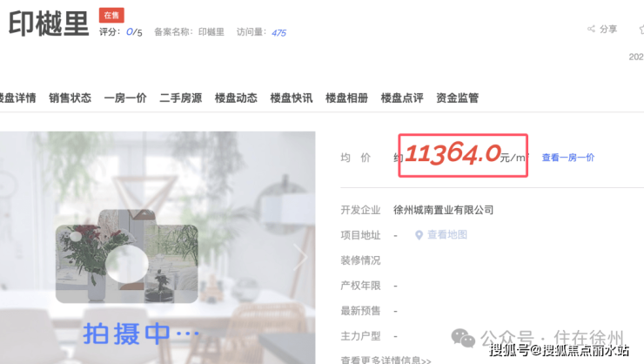Click the 印樾里 project title
644x364 pixels.
coord(49,24)
